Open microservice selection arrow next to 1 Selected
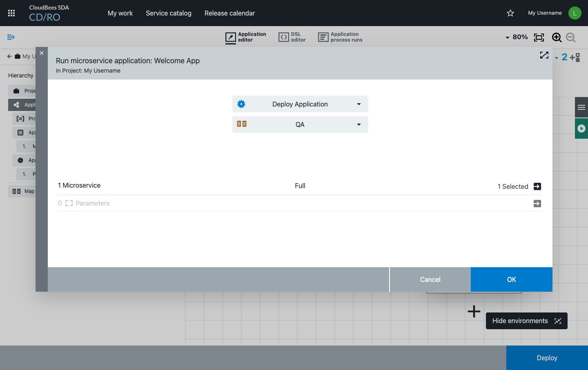 [537, 186]
